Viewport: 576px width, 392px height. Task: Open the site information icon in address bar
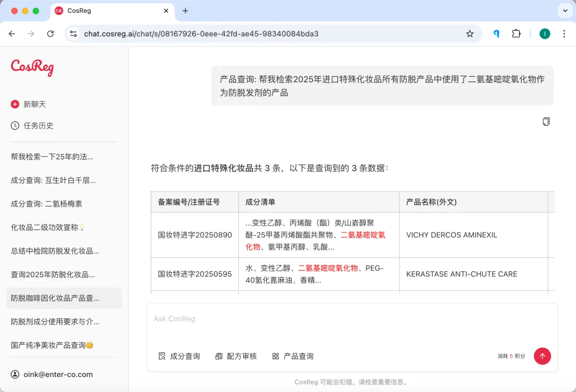point(74,34)
